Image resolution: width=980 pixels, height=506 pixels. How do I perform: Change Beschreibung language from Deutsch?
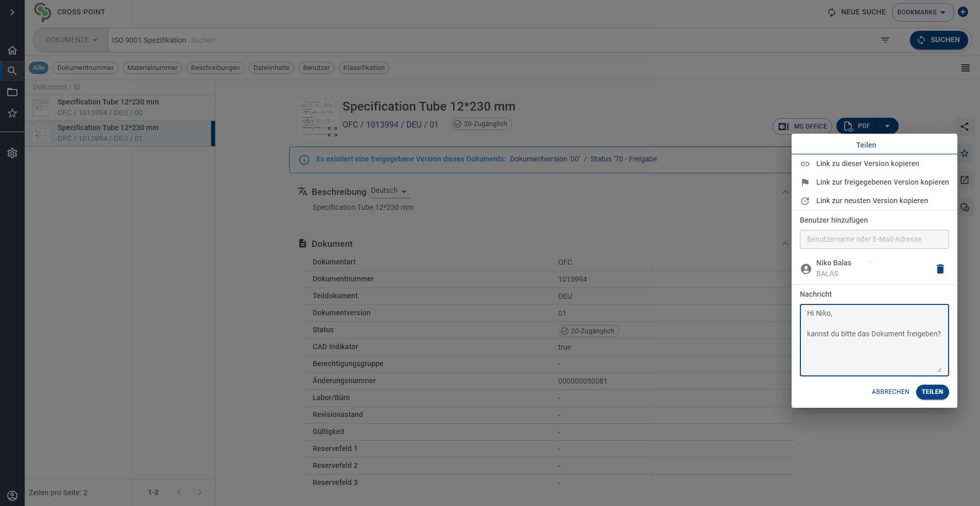(x=389, y=191)
